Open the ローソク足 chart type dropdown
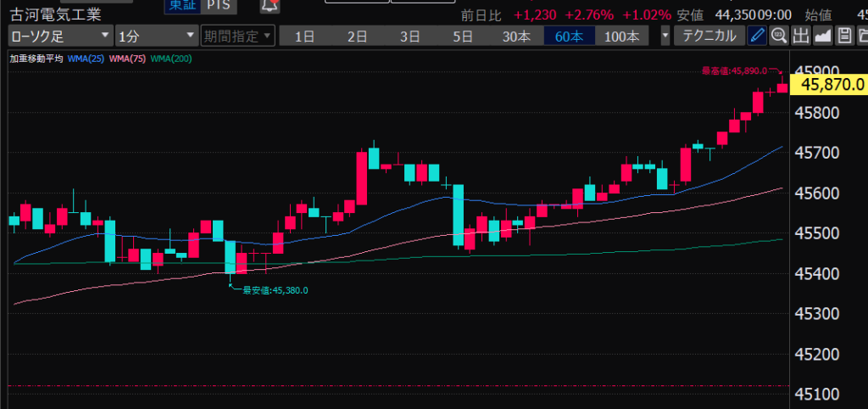The height and width of the screenshot is (409, 868). click(x=59, y=36)
